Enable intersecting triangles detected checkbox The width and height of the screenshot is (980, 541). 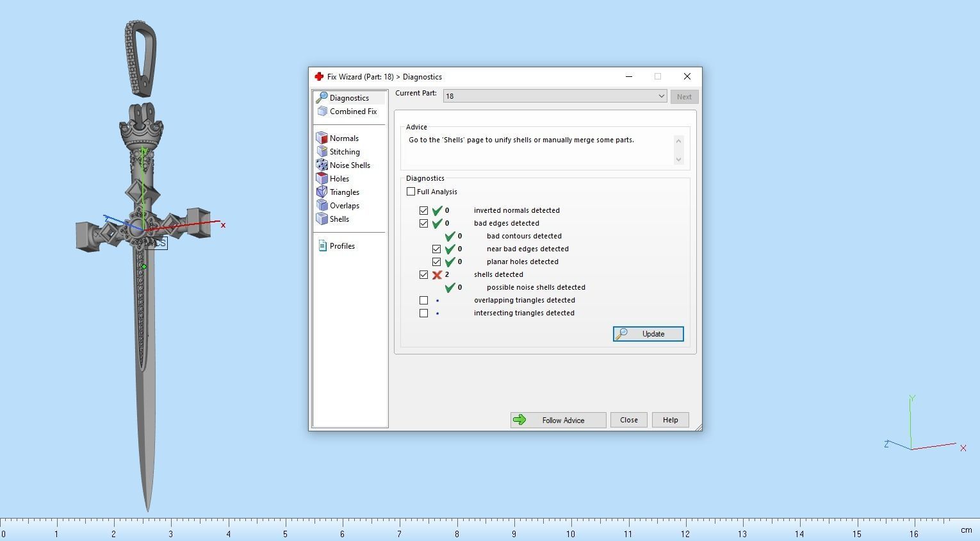pos(423,313)
